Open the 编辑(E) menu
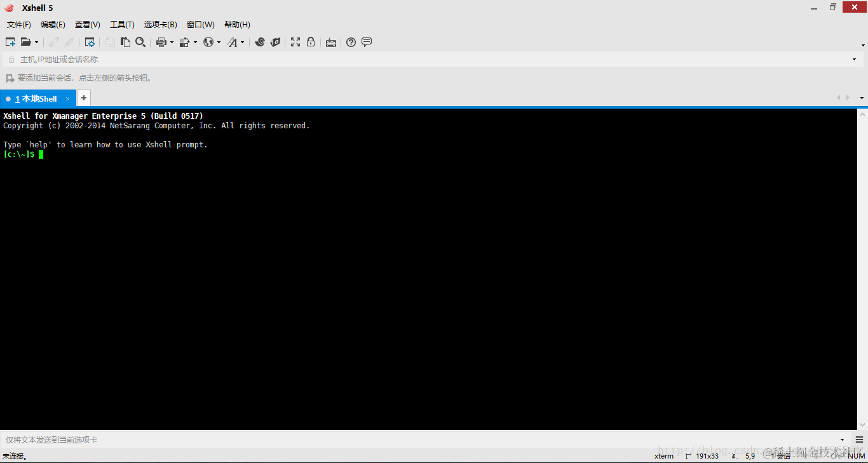 [x=53, y=25]
